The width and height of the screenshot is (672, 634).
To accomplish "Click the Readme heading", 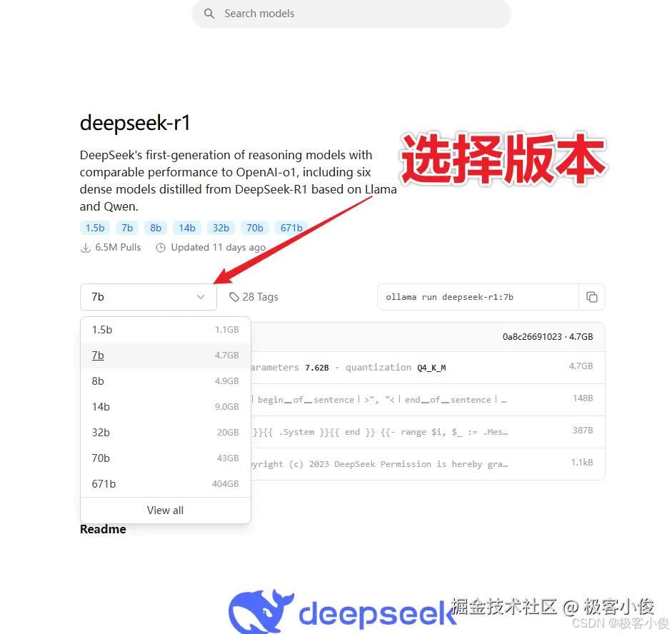I will (103, 530).
